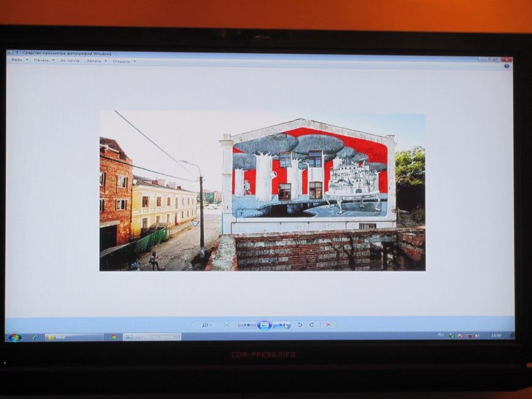Click the photo viewer window title icon
Screen dimensions: 532x399
click(10, 53)
